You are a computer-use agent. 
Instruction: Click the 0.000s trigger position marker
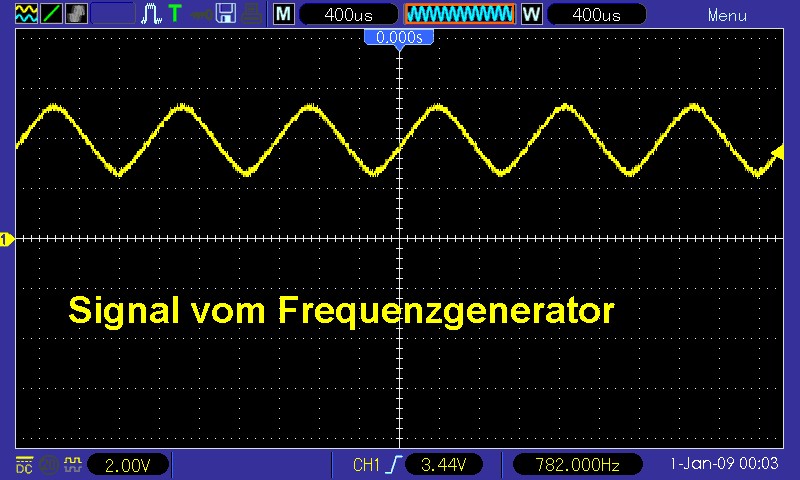[x=399, y=38]
